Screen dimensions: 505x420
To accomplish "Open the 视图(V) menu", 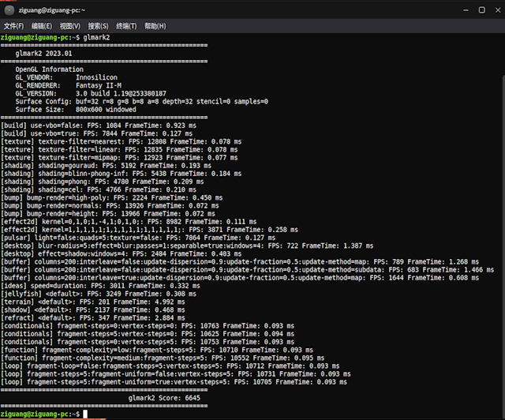I will point(70,26).
